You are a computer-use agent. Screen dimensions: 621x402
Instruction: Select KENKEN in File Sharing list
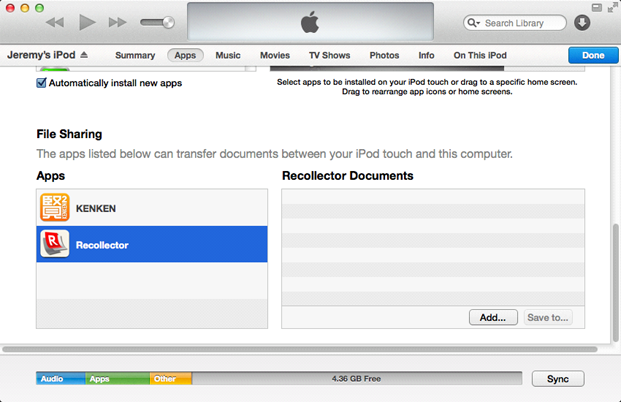(152, 208)
